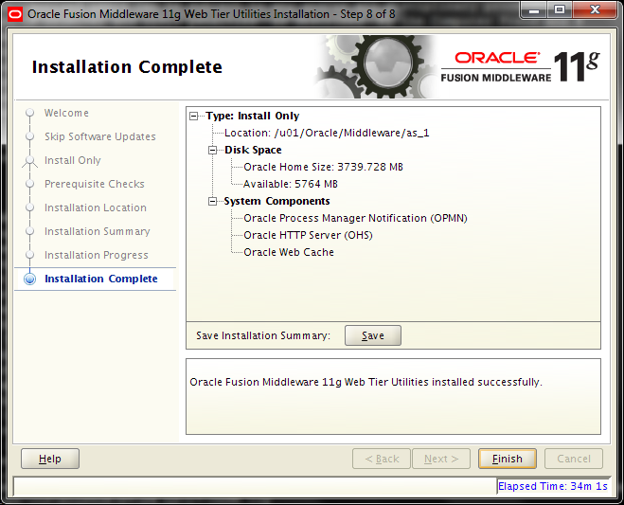Click the Disk Space label
The width and height of the screenshot is (624, 505).
pyautogui.click(x=253, y=150)
